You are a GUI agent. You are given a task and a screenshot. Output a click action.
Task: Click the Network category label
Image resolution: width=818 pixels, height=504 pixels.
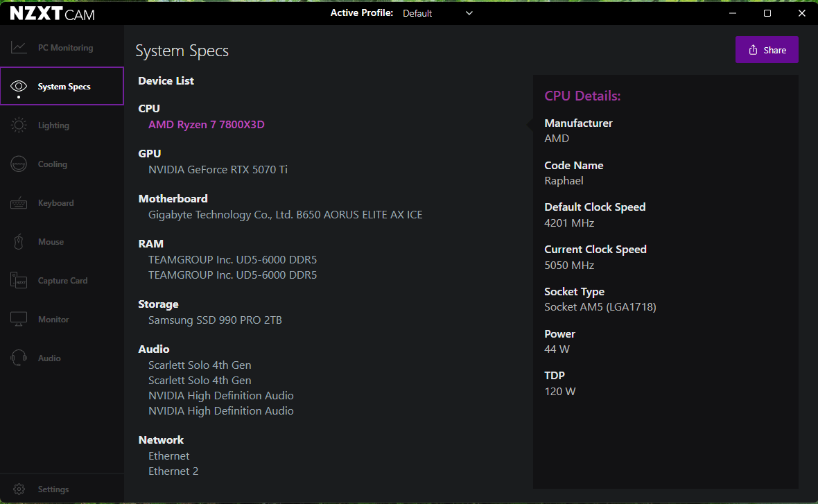pos(161,440)
